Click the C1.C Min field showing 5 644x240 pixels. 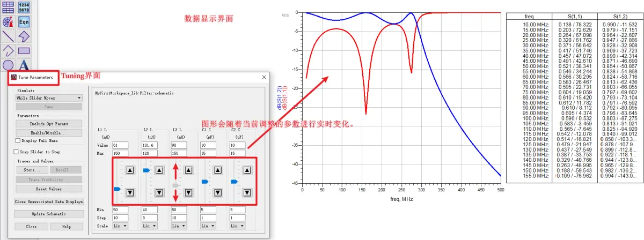tap(208, 210)
